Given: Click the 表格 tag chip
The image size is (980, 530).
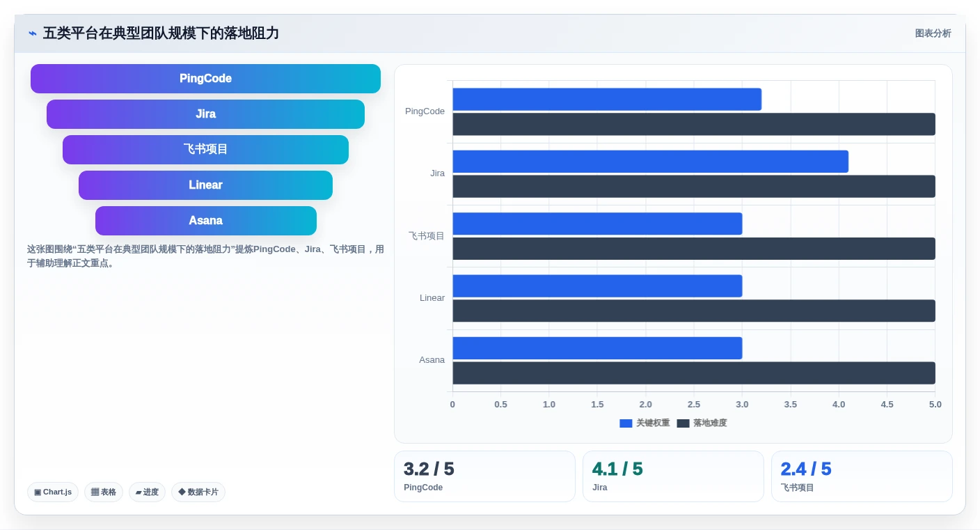Looking at the screenshot, I should 104,492.
